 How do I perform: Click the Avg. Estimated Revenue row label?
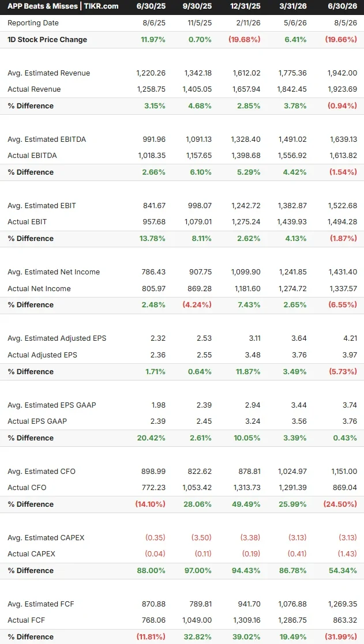pyautogui.click(x=48, y=73)
